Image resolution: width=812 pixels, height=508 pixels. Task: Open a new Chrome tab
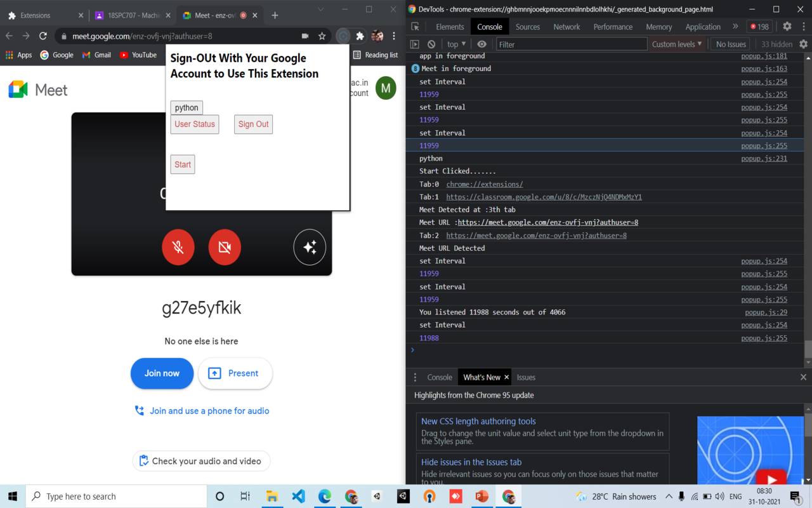pos(275,15)
